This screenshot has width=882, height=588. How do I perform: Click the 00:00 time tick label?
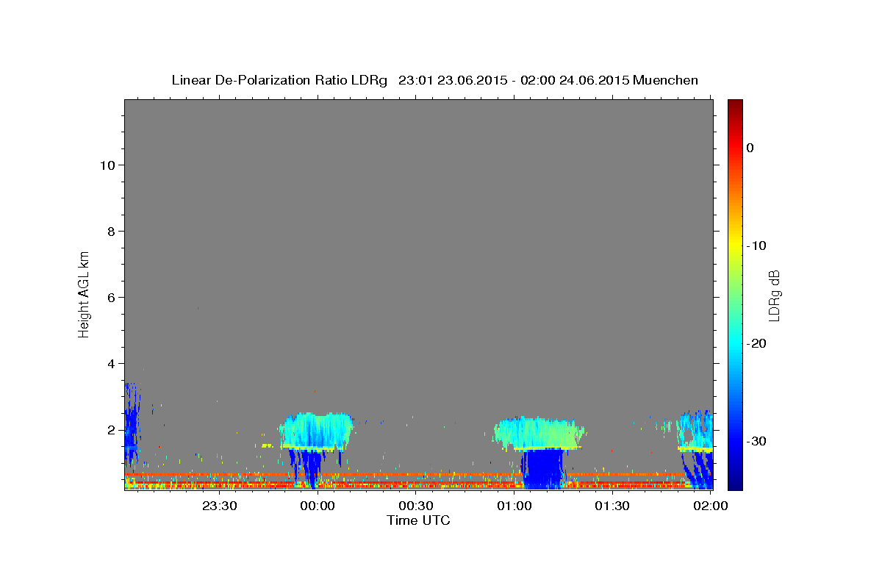[318, 506]
